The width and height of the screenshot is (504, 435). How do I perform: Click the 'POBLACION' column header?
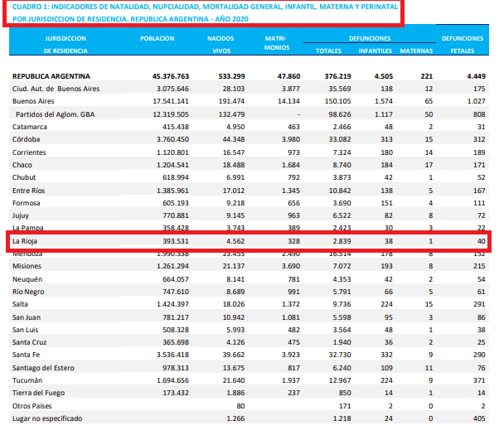pos(157,39)
